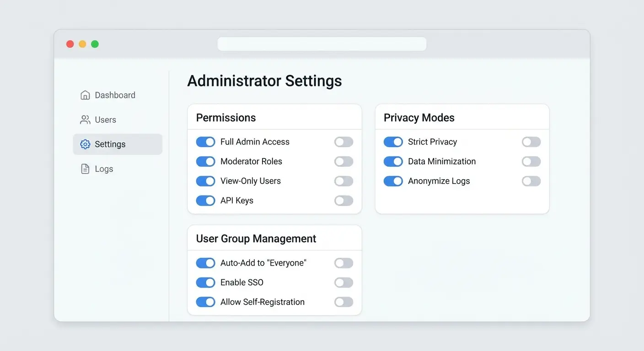Toggle View-Only Users off
The height and width of the screenshot is (351, 644).
click(205, 181)
